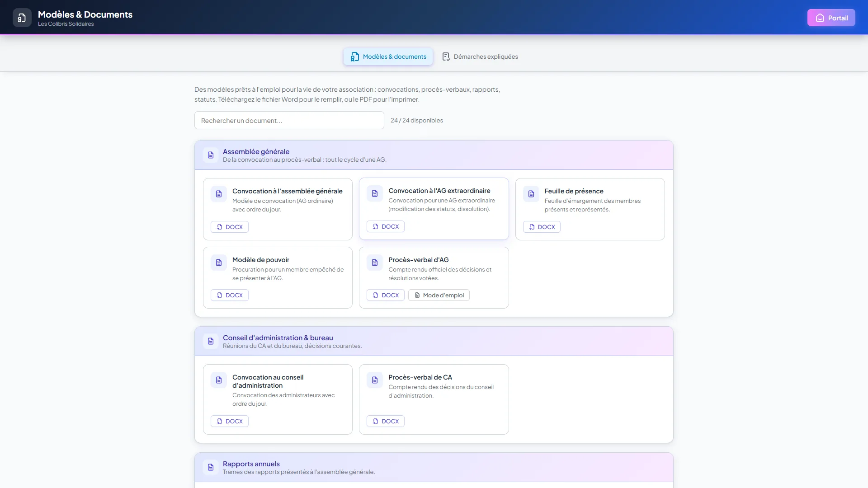
Task: Download DOCX for Procès-verbal de CA
Action: point(386,421)
